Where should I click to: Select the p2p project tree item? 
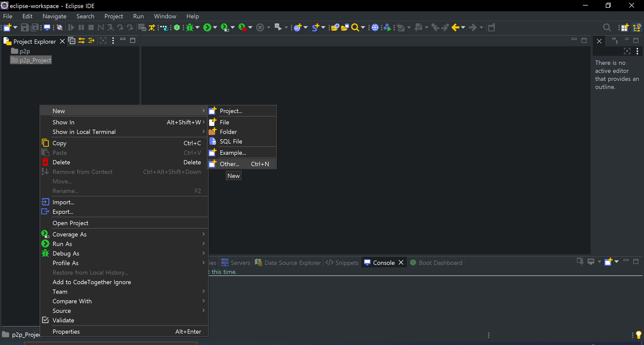point(25,51)
